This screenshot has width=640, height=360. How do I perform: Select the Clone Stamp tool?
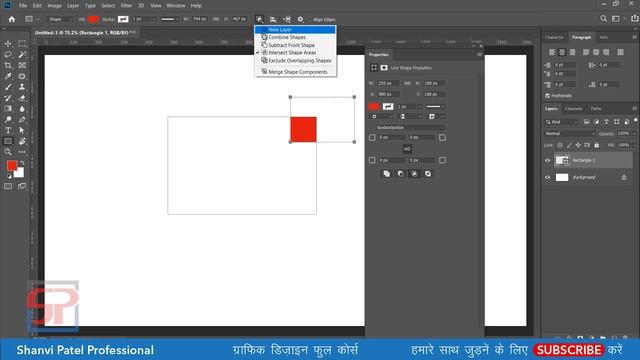pos(22,87)
